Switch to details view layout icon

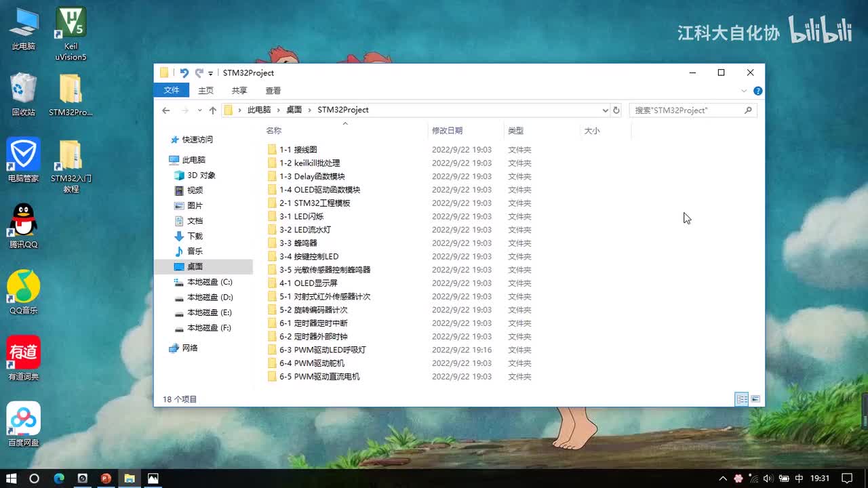tap(742, 399)
